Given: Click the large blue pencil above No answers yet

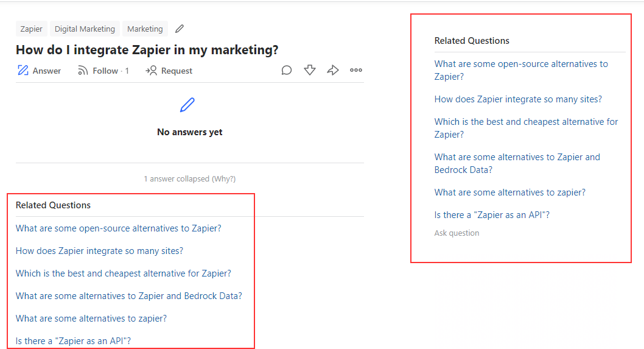Looking at the screenshot, I should pos(187,105).
